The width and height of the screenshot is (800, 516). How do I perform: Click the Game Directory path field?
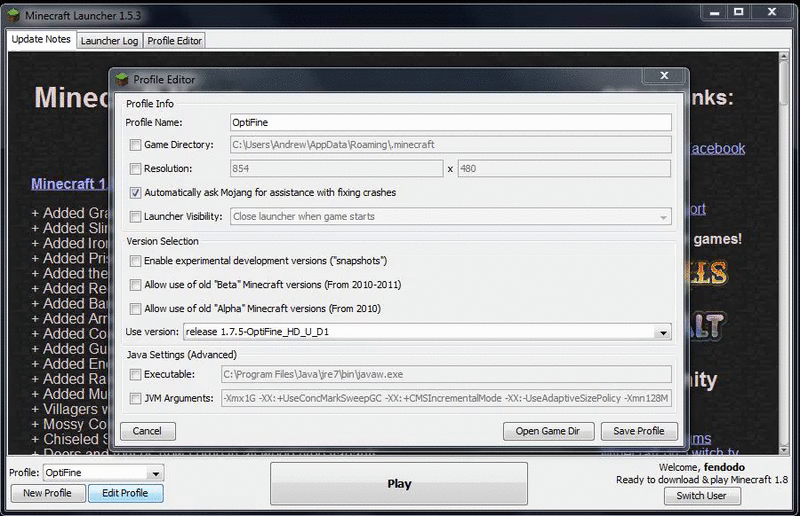(x=451, y=145)
